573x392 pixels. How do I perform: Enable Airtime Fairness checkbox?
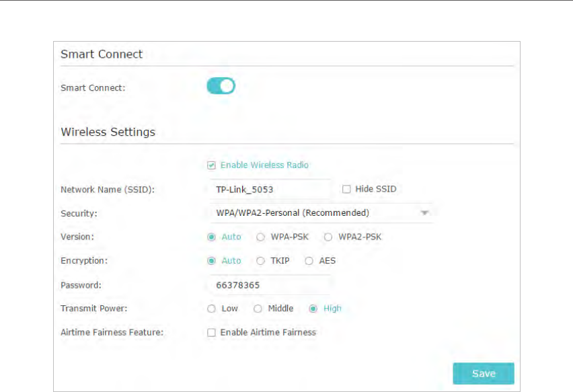point(211,332)
